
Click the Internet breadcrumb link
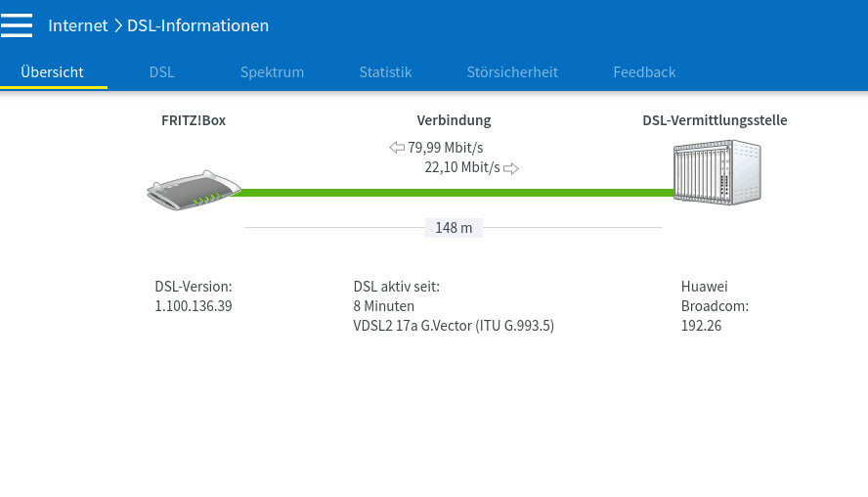tap(78, 25)
